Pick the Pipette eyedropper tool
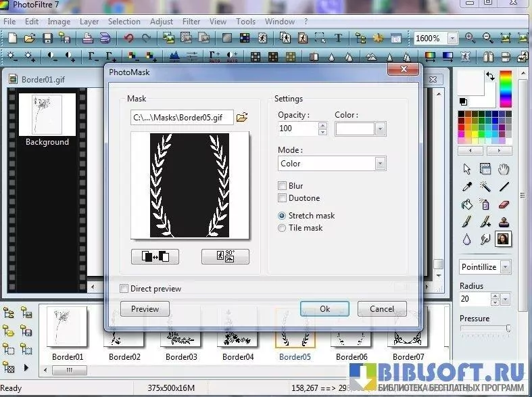This screenshot has width=532, height=397. coord(466,187)
